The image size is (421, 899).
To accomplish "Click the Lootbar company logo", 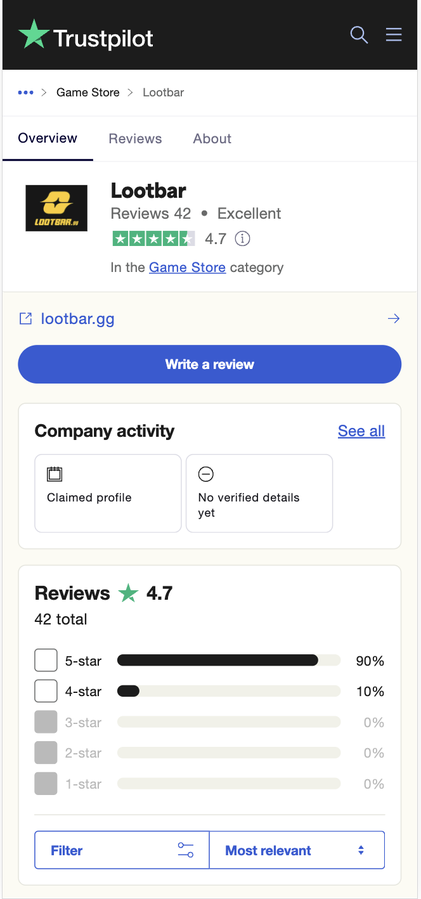I will click(56, 208).
